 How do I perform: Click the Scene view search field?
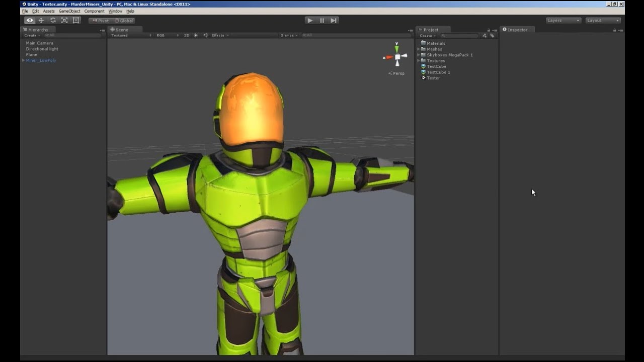357,36
